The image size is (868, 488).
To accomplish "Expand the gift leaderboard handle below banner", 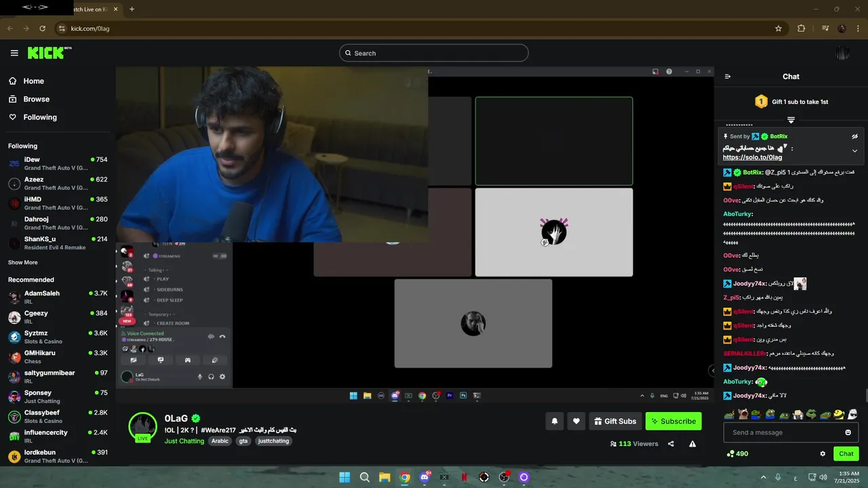I will (x=791, y=119).
